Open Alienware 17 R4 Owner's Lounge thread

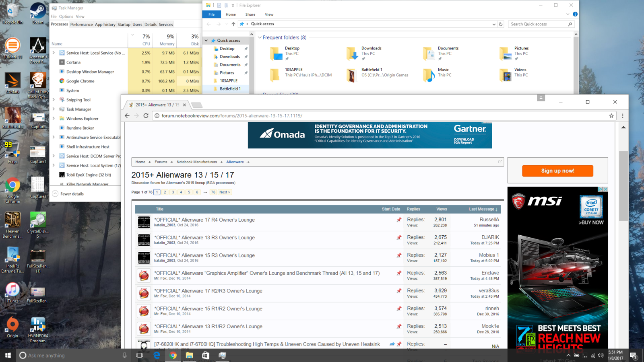tap(204, 220)
